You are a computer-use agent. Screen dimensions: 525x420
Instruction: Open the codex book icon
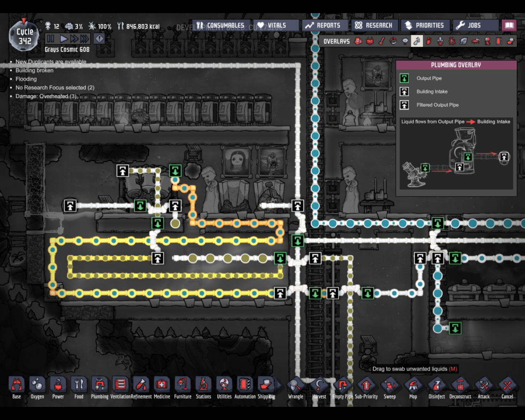click(x=509, y=25)
